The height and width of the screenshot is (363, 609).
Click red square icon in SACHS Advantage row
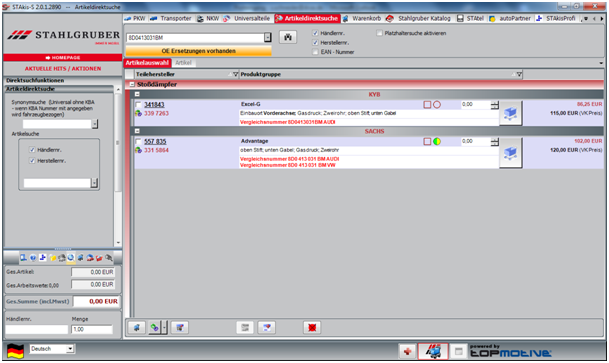pos(427,141)
